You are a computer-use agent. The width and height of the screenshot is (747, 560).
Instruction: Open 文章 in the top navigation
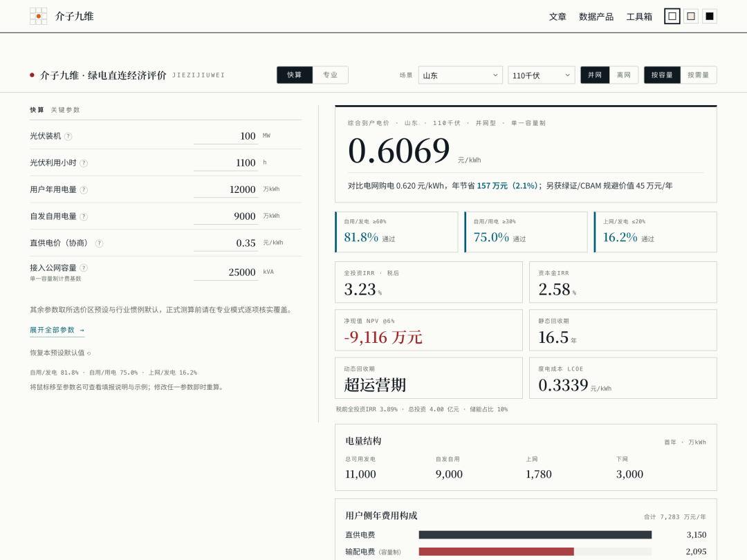pos(557,17)
